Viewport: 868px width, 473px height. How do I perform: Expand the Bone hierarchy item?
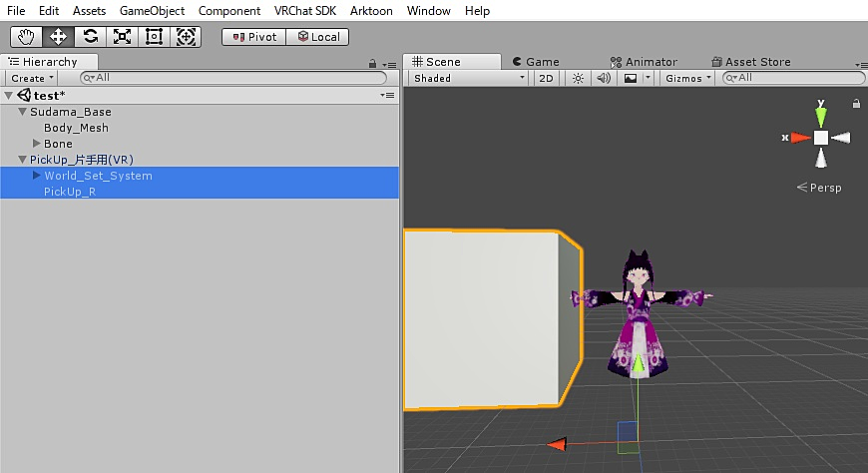click(x=37, y=144)
